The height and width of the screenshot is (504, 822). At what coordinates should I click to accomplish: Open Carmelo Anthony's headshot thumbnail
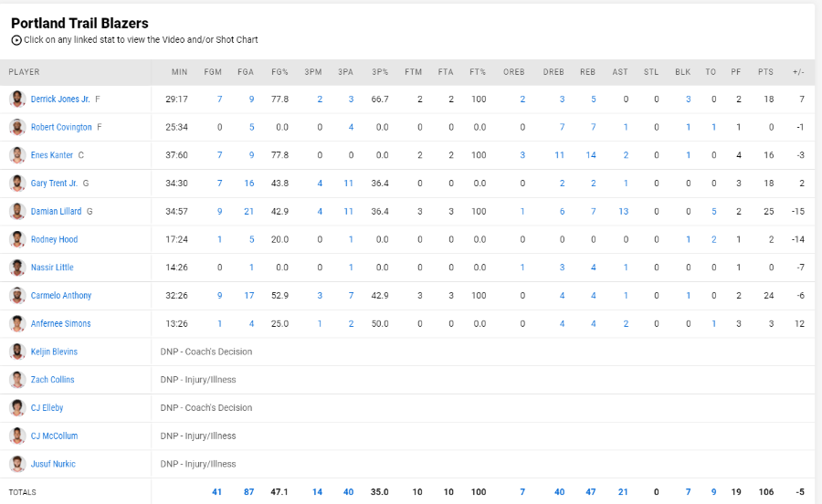(x=17, y=296)
